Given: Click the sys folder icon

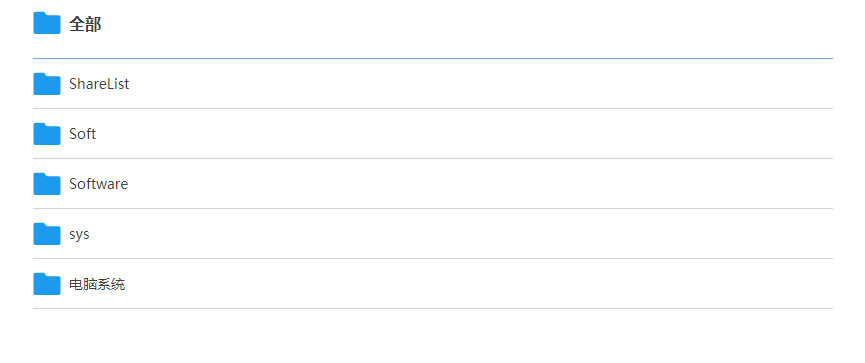Looking at the screenshot, I should 47,234.
